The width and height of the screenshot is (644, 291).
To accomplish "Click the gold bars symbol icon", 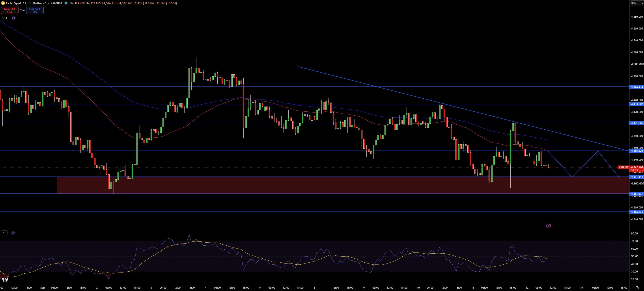I will point(3,3).
